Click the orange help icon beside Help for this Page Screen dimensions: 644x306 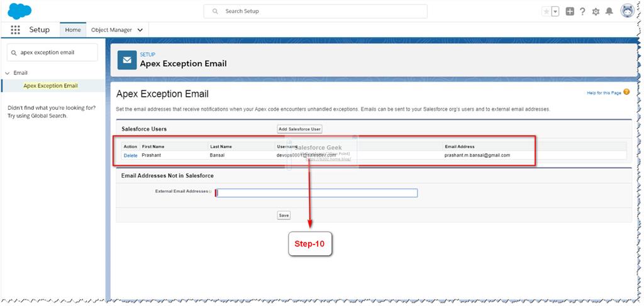tap(626, 92)
